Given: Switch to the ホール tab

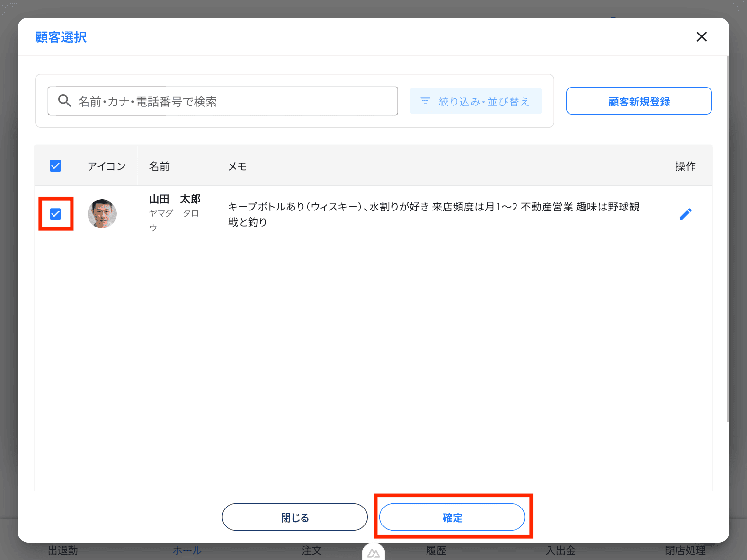Looking at the screenshot, I should click(187, 550).
